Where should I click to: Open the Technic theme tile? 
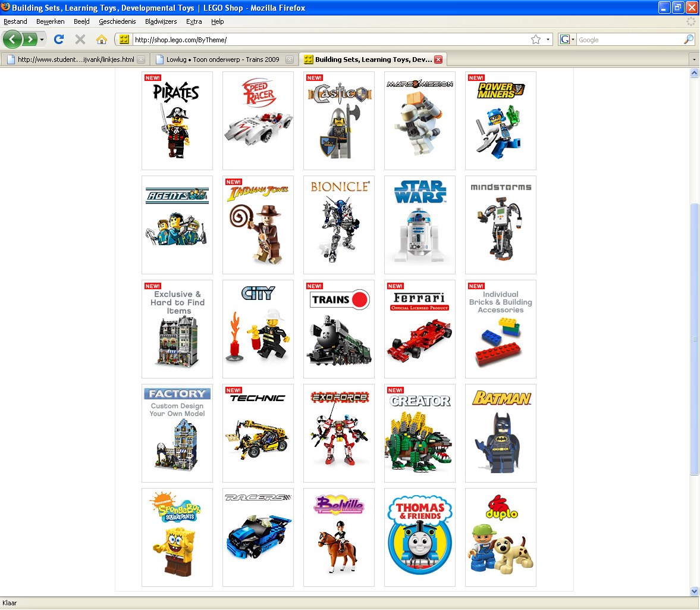pos(258,433)
